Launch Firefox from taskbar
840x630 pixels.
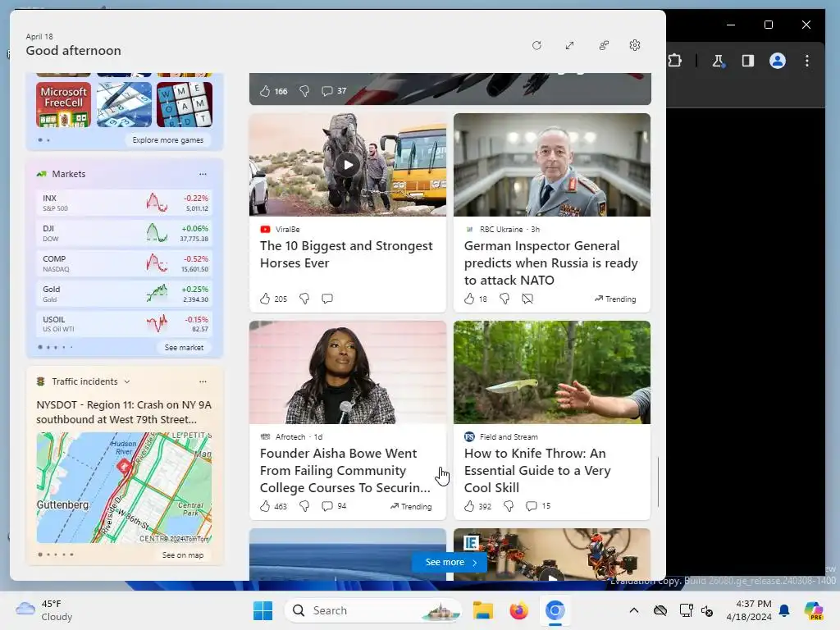(x=518, y=610)
